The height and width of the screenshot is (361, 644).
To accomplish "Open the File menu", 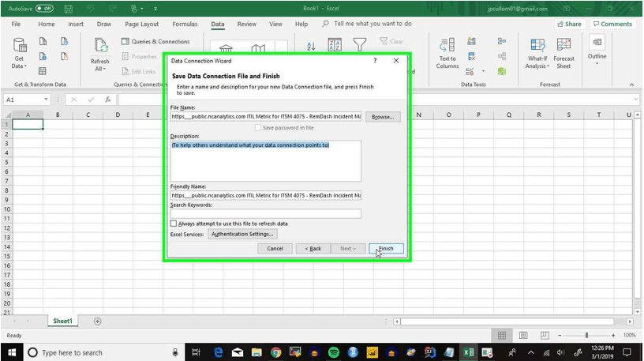I will (x=16, y=24).
